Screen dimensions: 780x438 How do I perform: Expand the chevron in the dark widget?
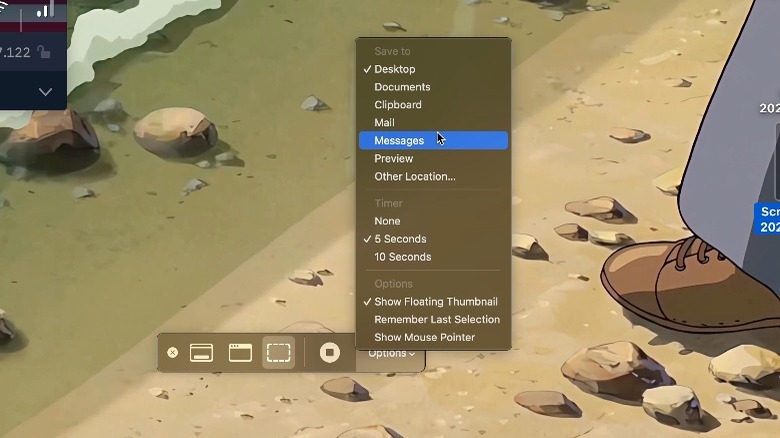45,92
